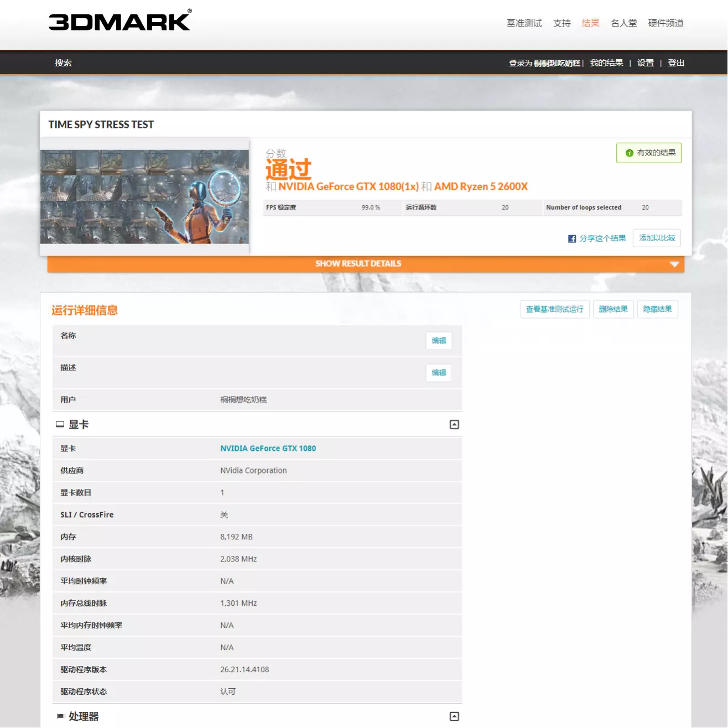Click the 通过 pass result text
728x728 pixels.
[288, 170]
